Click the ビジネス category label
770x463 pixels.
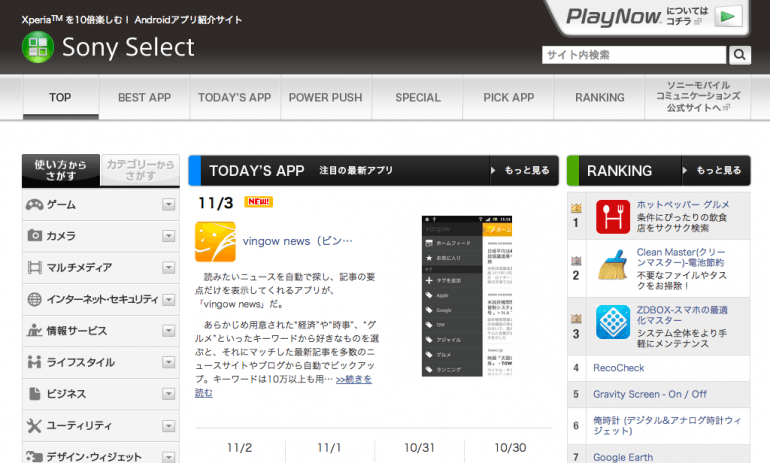point(66,394)
